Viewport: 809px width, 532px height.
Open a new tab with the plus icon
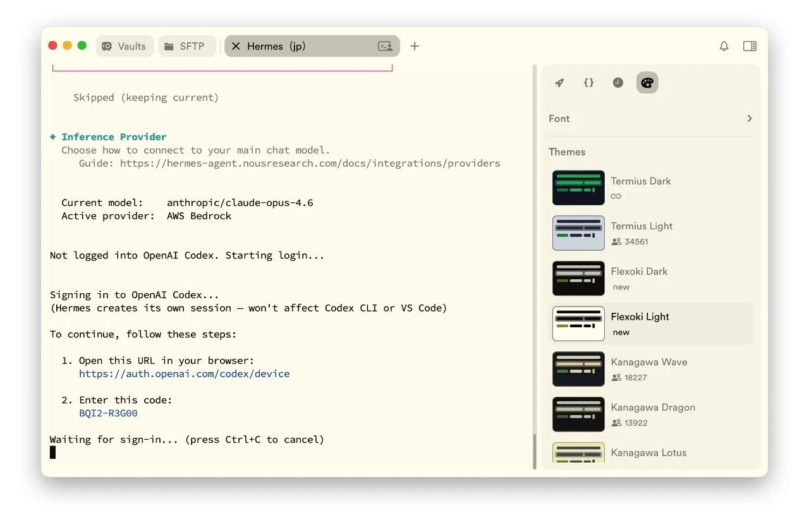(415, 46)
